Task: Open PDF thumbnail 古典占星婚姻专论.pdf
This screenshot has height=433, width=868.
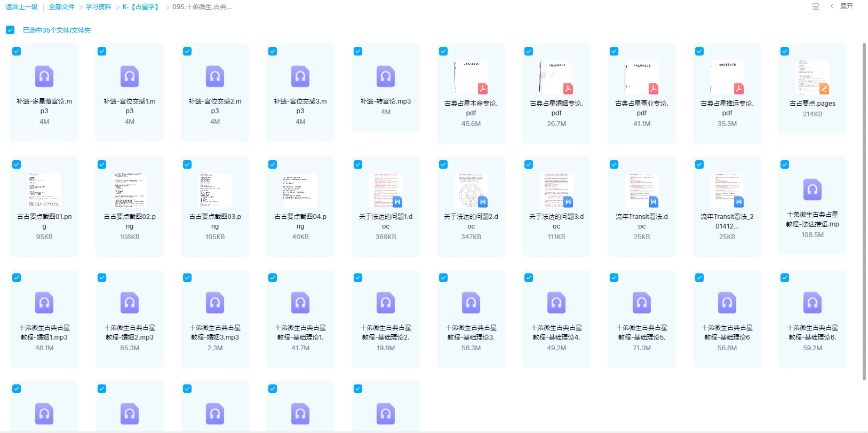Action: pyautogui.click(x=556, y=77)
